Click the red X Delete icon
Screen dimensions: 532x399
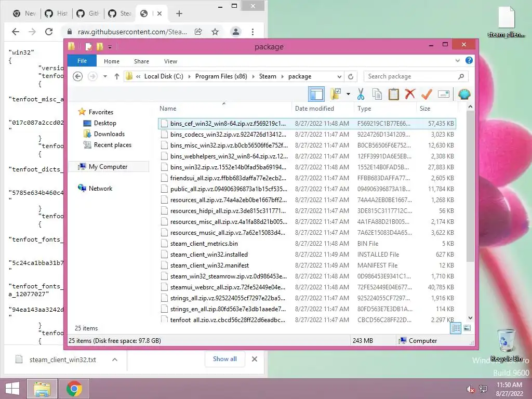click(410, 94)
